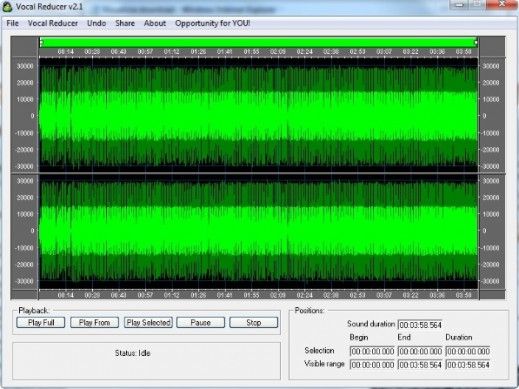Viewport: 519px width, 389px height.
Task: Open the Vocal Reducer menu
Action: [53, 23]
